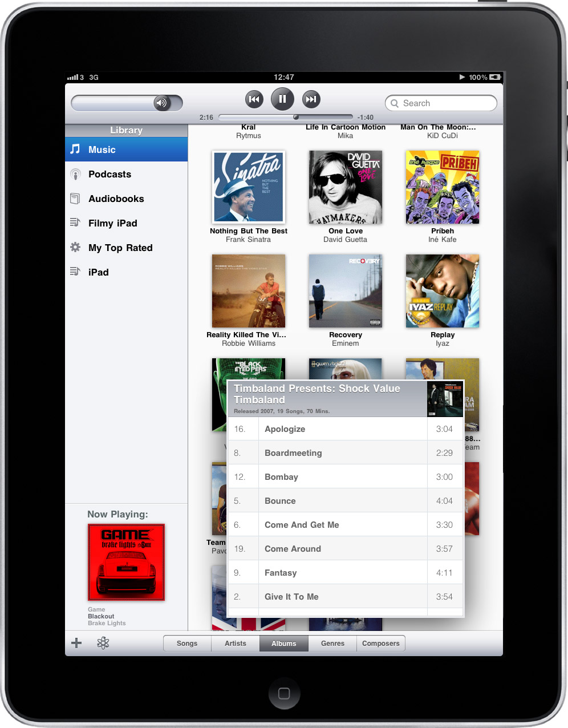Image resolution: width=568 pixels, height=728 pixels.
Task: Open the Filmy iPad playlist
Action: point(112,223)
